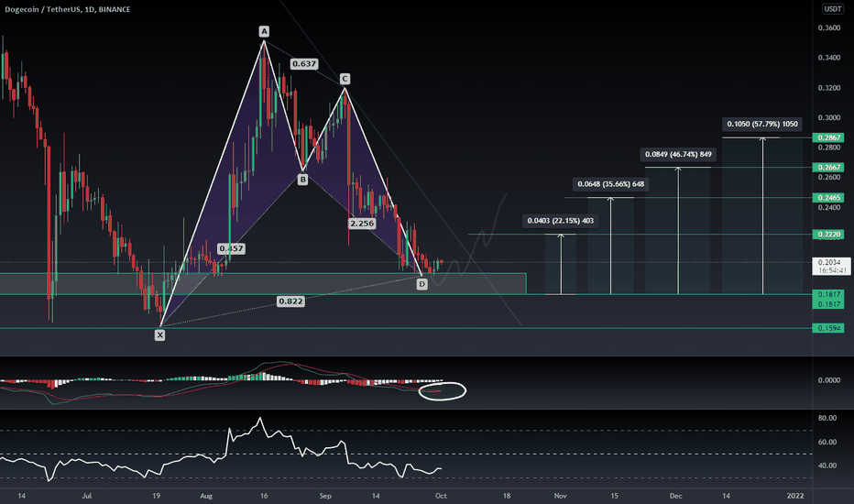This screenshot has height=504, width=854.
Task: Select harmonic pattern point C label
Action: tap(345, 79)
